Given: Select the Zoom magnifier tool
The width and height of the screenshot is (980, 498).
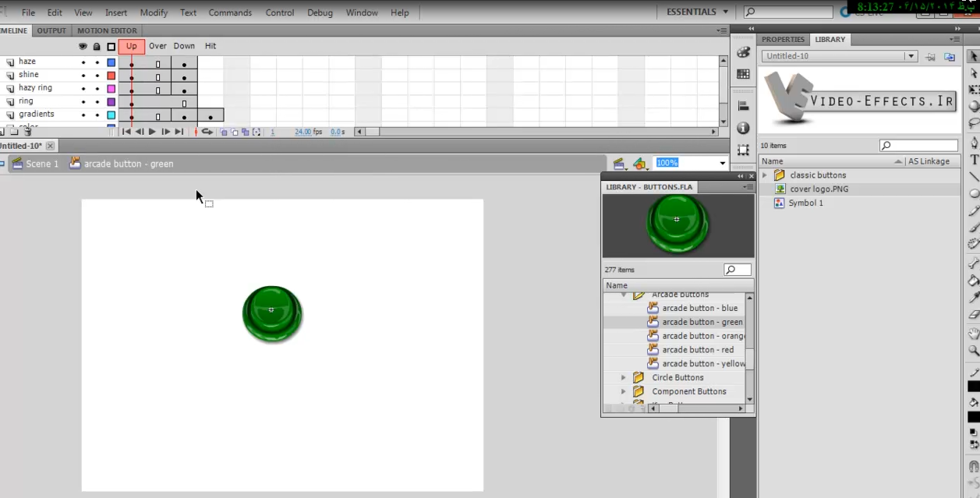Looking at the screenshot, I should (x=974, y=350).
